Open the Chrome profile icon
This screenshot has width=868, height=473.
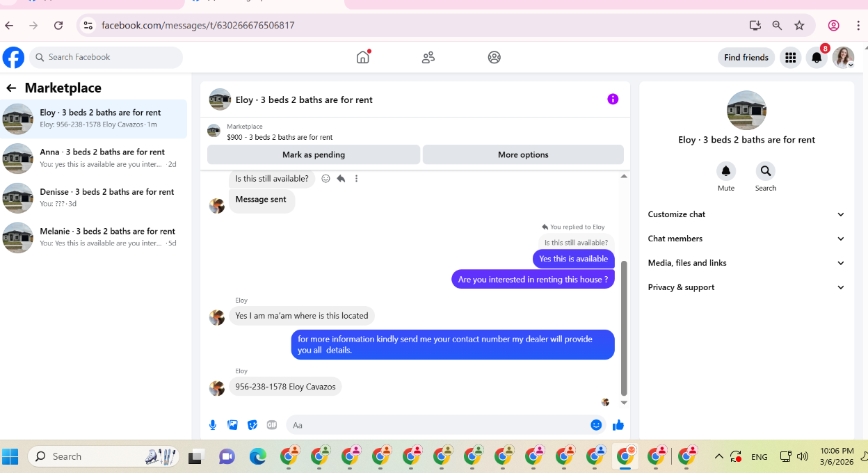[833, 26]
